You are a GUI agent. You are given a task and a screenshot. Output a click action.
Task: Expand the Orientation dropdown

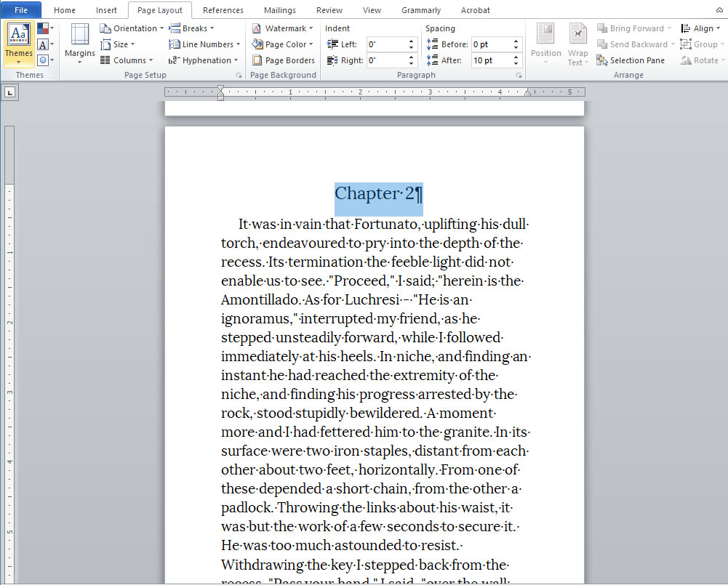click(x=132, y=28)
